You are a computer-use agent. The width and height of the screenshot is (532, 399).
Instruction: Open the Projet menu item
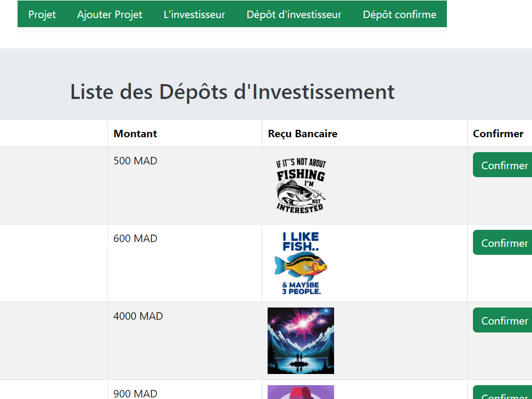[x=42, y=14]
